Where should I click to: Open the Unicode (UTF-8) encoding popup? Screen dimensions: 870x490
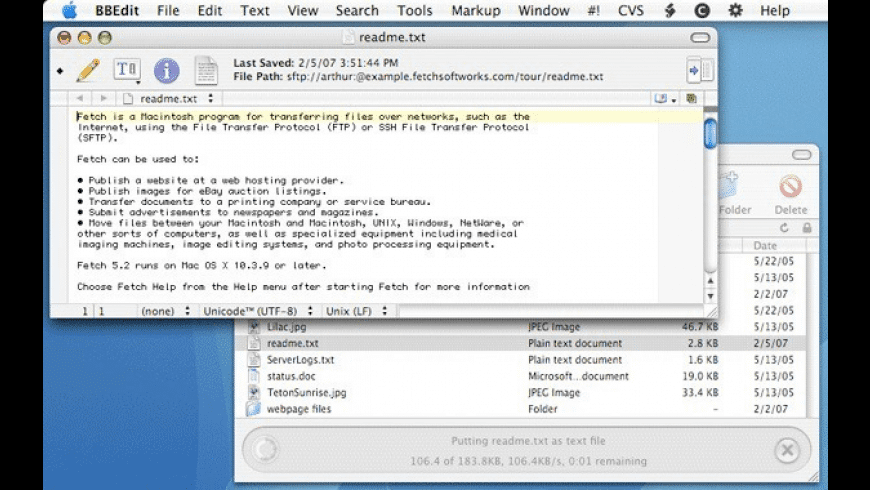pos(257,311)
